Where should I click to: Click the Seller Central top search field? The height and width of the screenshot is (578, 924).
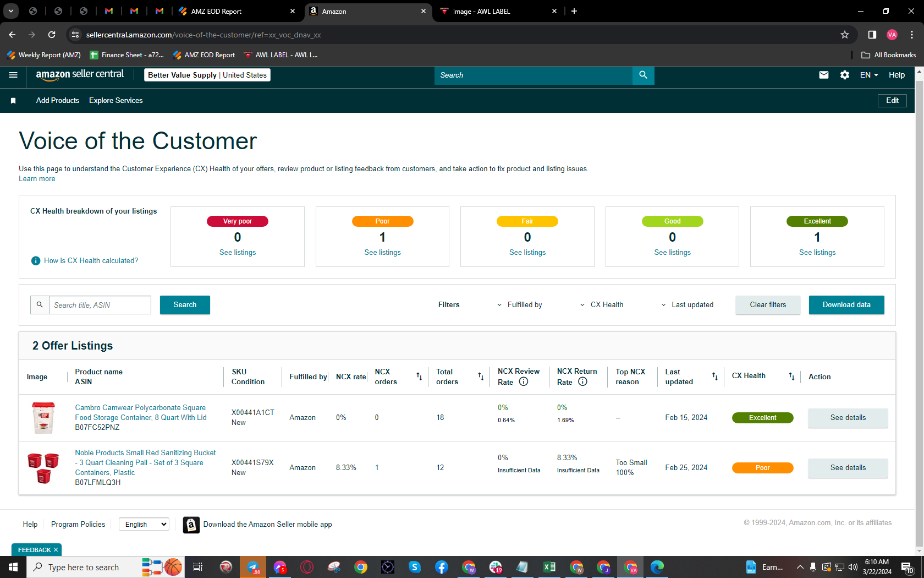pyautogui.click(x=533, y=75)
